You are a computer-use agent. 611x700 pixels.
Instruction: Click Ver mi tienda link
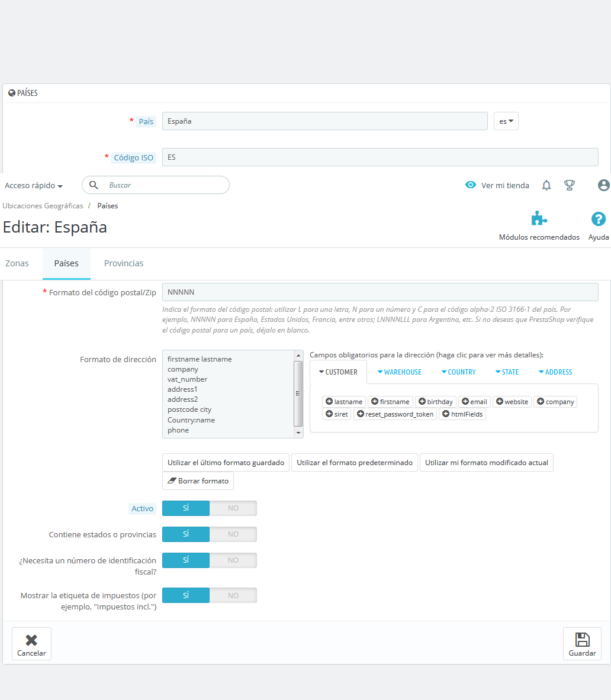(505, 185)
